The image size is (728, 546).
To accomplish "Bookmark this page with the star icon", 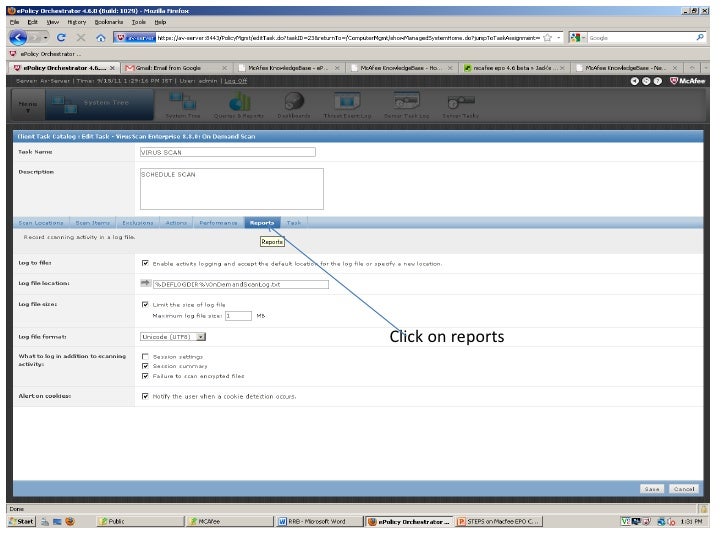I will click(x=548, y=38).
